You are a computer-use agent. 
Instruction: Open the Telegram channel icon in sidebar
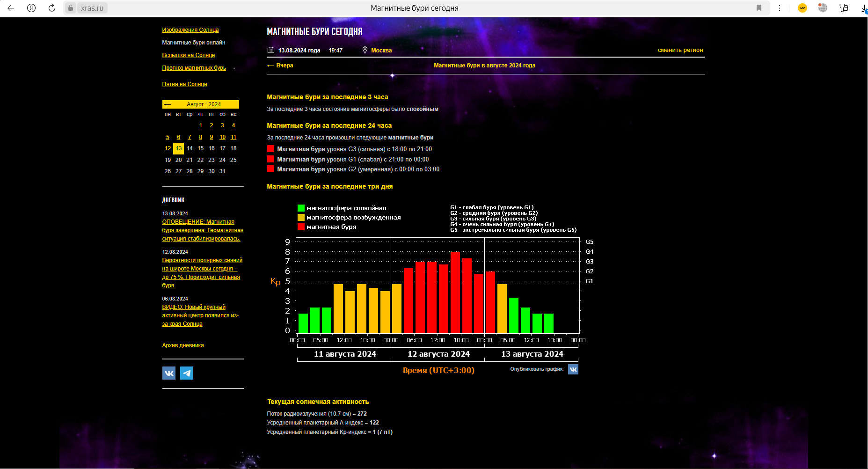187,373
